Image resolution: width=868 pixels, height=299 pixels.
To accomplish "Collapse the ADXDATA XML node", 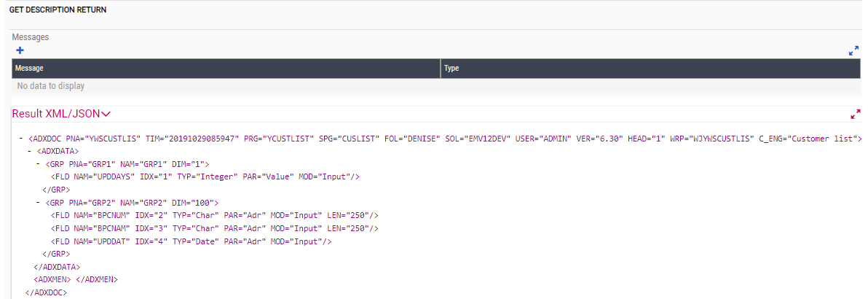I will [29, 151].
